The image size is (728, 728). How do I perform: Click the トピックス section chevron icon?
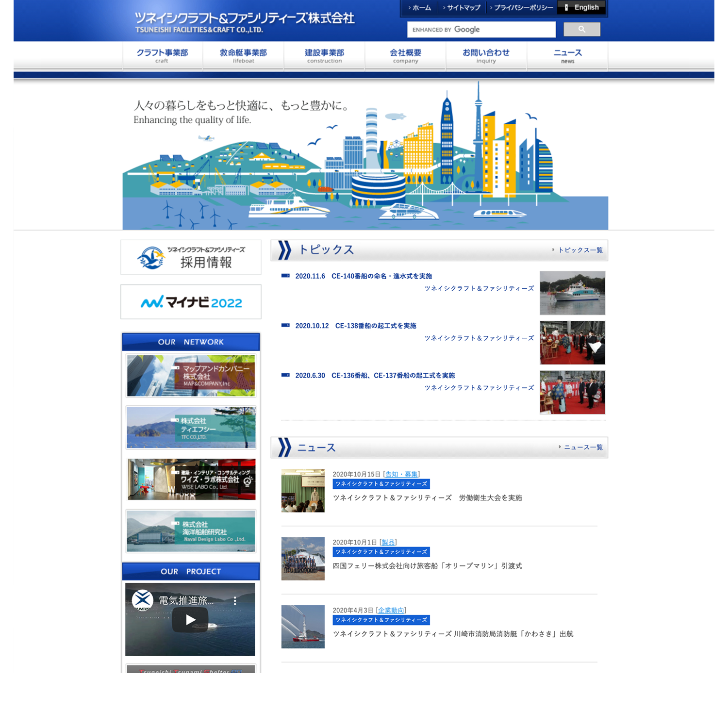(x=284, y=250)
